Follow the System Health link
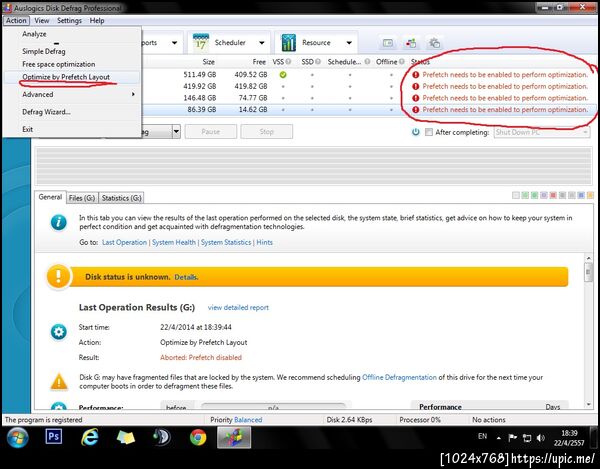600x469 pixels. point(174,242)
